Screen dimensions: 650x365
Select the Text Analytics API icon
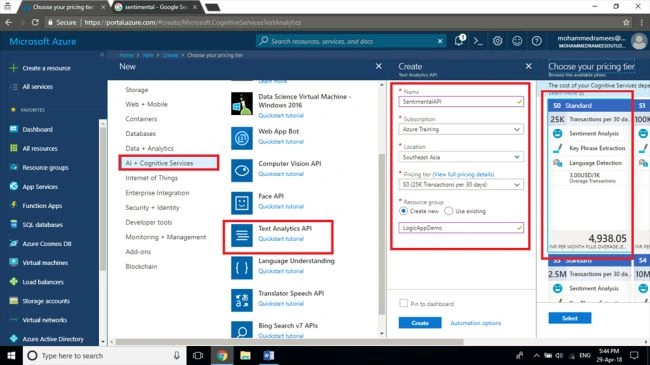coord(242,235)
